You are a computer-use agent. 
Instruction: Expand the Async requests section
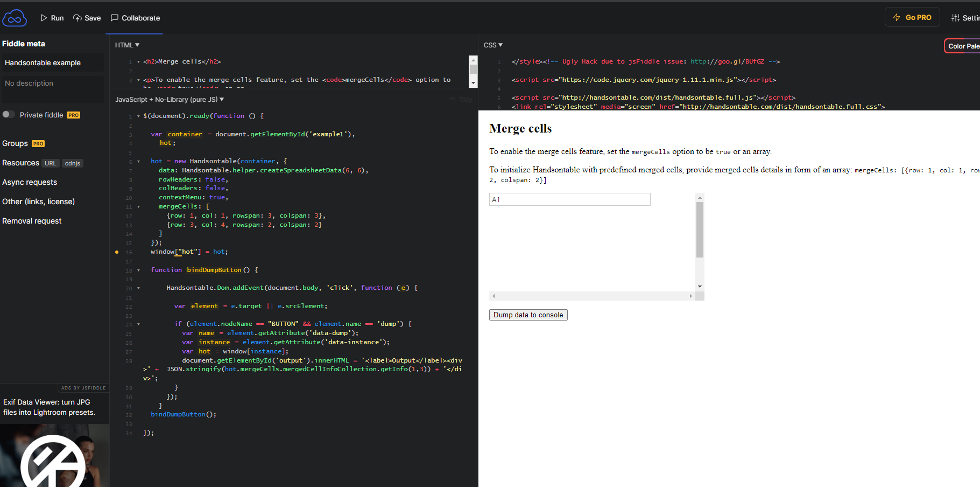tap(30, 182)
